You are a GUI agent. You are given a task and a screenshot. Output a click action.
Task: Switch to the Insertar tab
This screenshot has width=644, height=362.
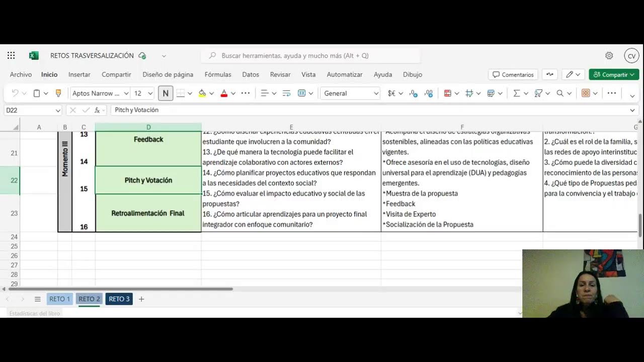(79, 74)
